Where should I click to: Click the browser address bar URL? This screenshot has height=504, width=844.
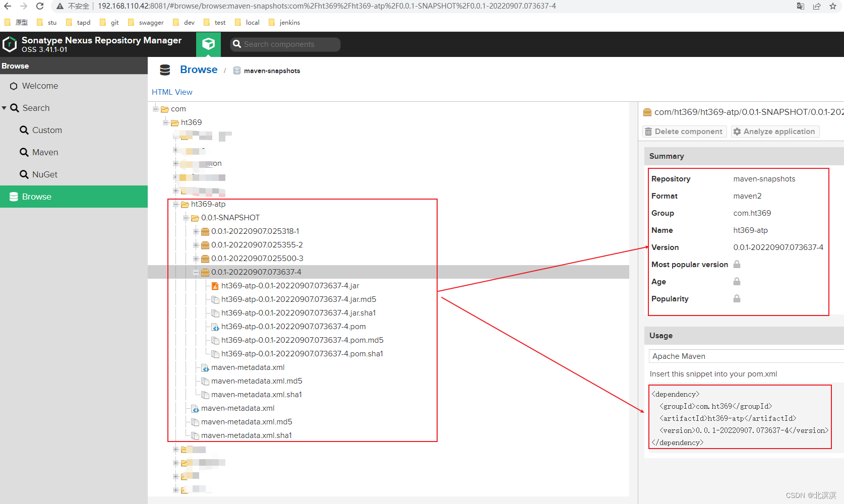coord(327,6)
